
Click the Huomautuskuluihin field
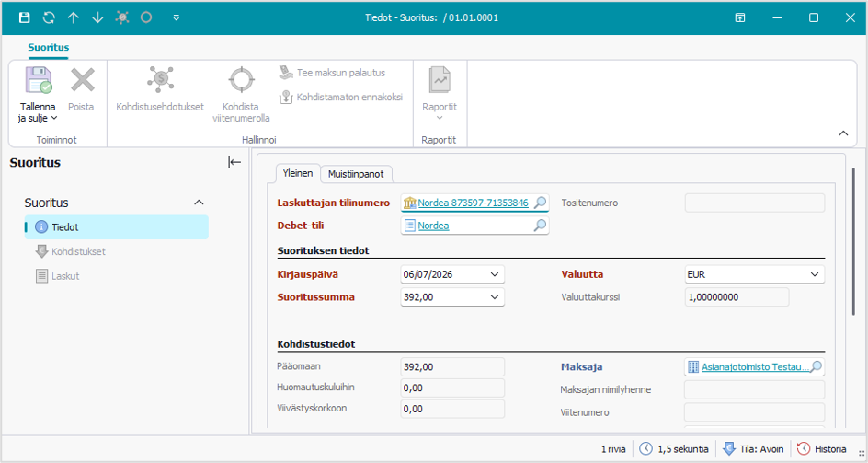[x=452, y=388]
